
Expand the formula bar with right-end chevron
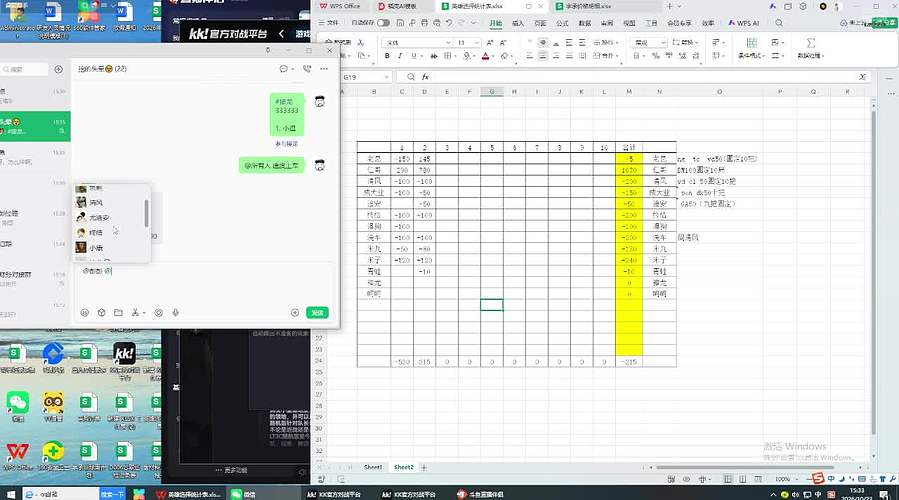[x=862, y=77]
